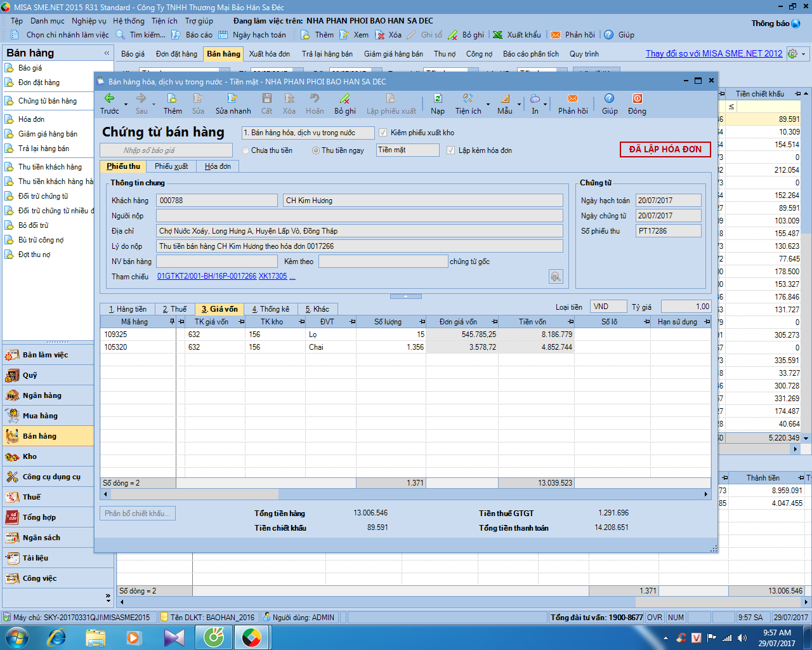Click Xuất khẩu export in main toolbar
Viewport: 812px width, 650px height.
pyautogui.click(x=518, y=35)
